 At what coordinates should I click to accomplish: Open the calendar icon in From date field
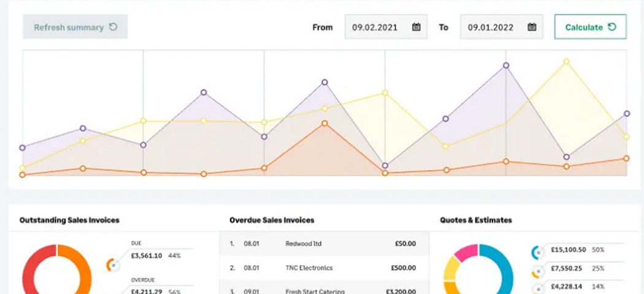coord(416,27)
